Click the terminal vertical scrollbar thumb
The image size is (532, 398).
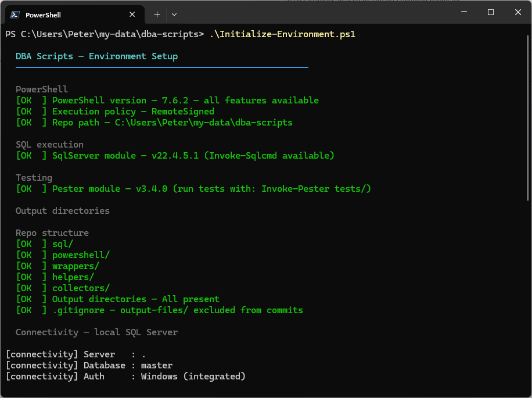tap(528, 118)
